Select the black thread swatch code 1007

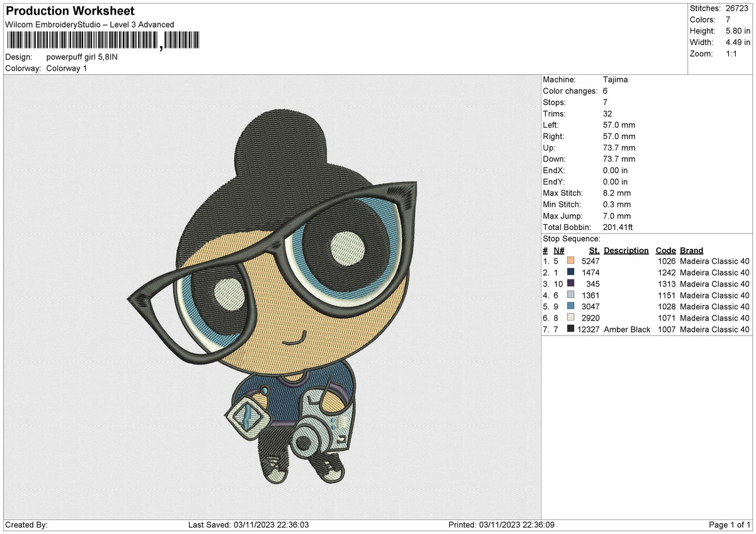pyautogui.click(x=571, y=329)
